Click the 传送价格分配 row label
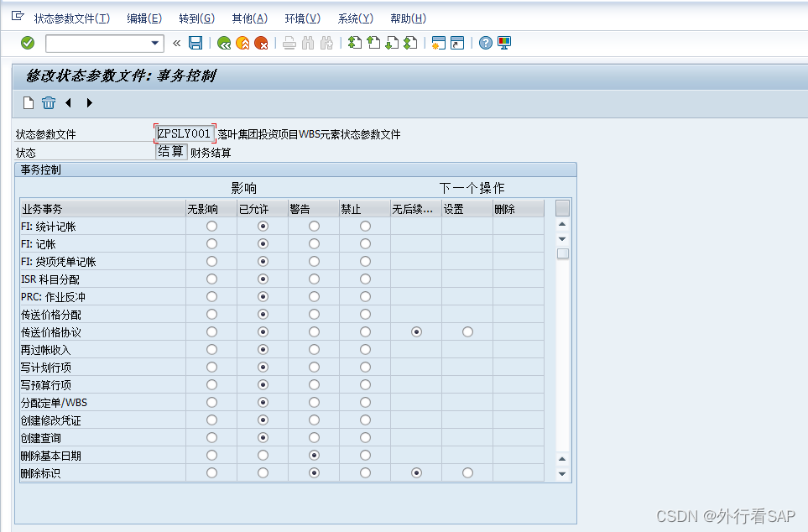The image size is (808, 532). (50, 315)
